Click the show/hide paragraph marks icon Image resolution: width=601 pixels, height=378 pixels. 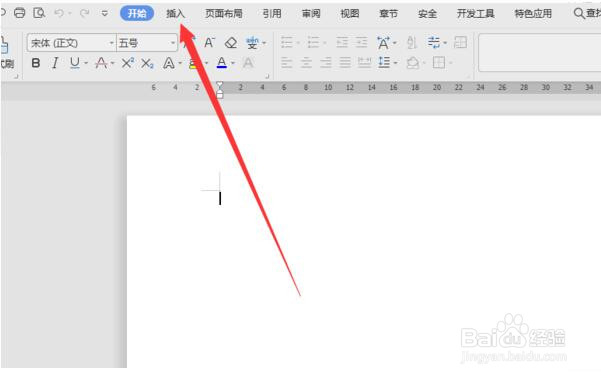(434, 42)
